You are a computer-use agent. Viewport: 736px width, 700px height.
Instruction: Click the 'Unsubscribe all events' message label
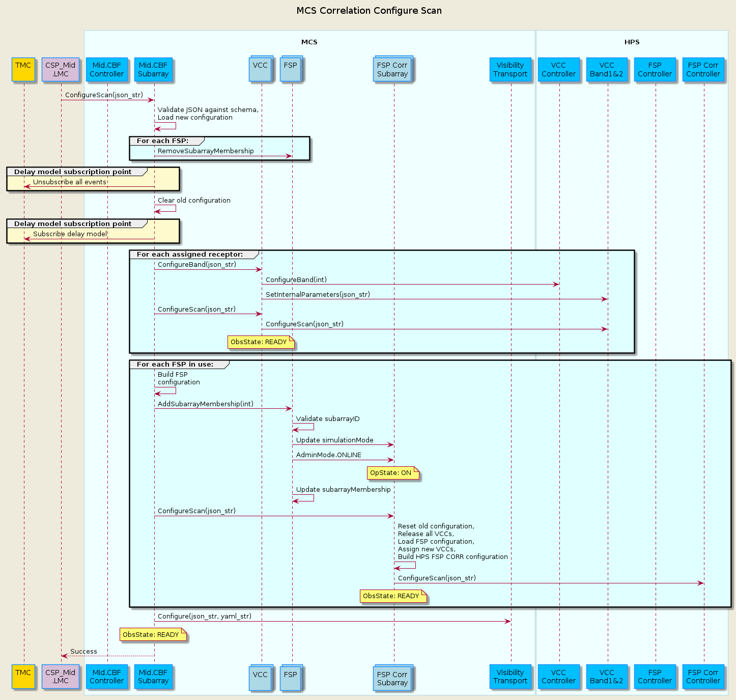[70, 182]
